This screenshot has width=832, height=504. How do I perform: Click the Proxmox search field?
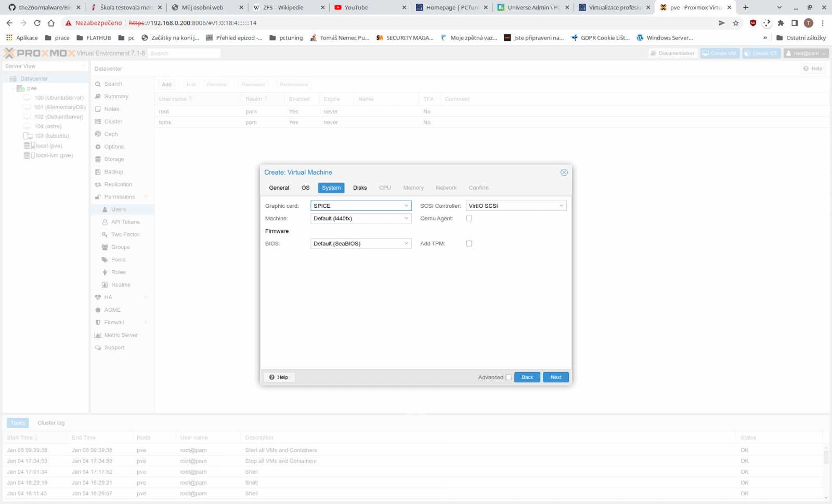pos(184,54)
